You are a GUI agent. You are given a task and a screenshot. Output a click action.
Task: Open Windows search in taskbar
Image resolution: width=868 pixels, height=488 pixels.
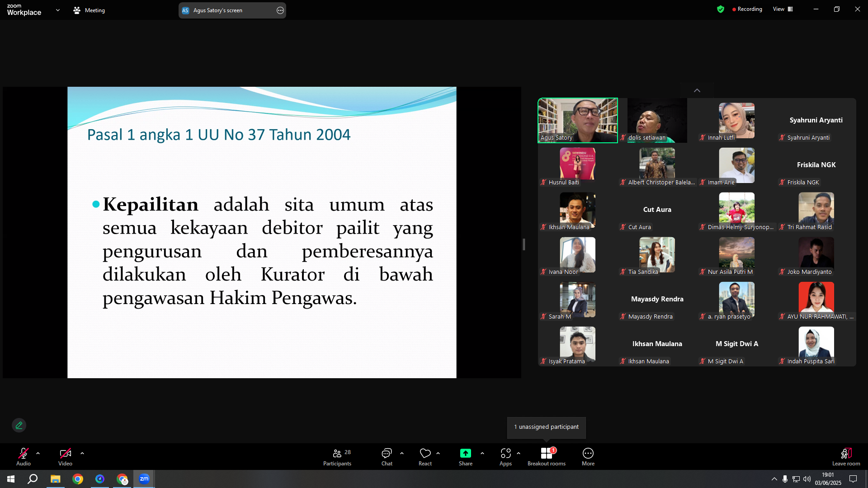coord(33,479)
